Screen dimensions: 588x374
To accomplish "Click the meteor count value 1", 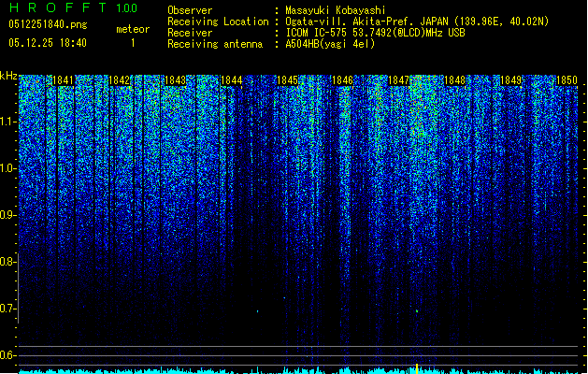I will pos(133,43).
